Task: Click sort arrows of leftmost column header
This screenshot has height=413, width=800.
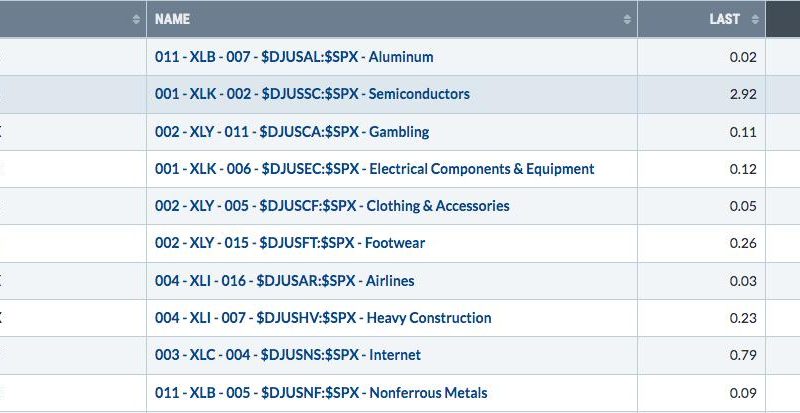Action: click(136, 19)
